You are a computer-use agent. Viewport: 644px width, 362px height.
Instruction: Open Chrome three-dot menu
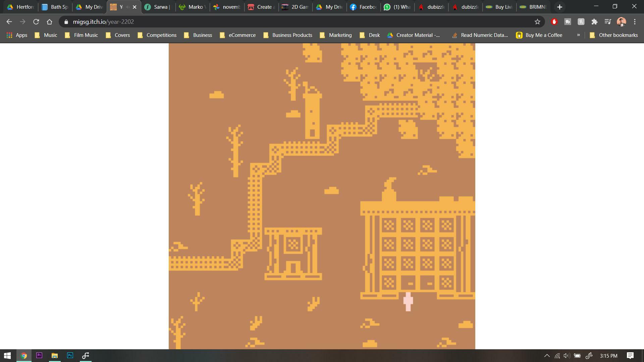(x=635, y=22)
